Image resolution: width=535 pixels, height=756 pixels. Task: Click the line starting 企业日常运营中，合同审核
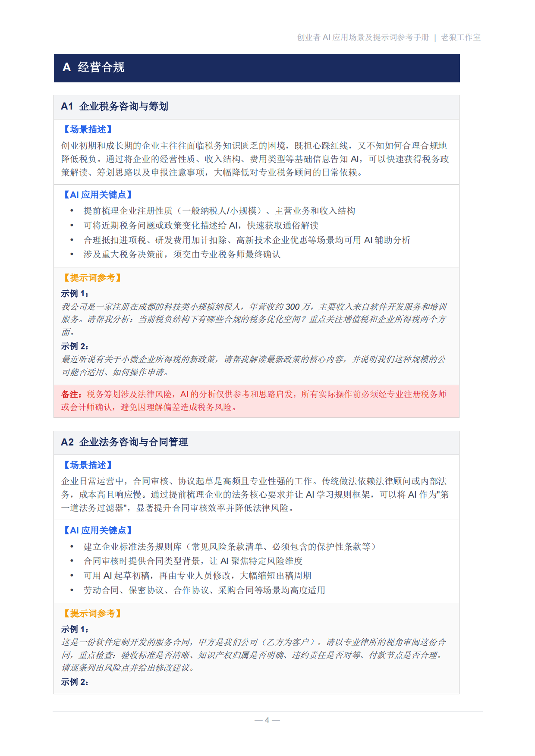[254, 481]
